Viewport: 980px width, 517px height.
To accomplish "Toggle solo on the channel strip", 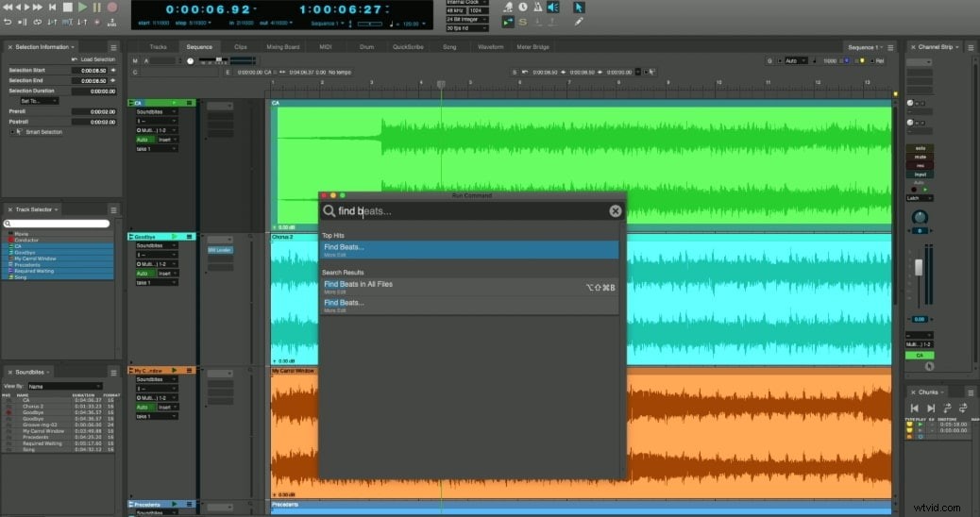I will point(920,149).
